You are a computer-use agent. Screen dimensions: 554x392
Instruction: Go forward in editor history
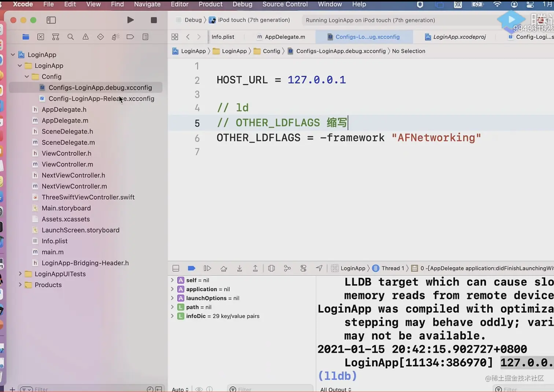tap(199, 37)
